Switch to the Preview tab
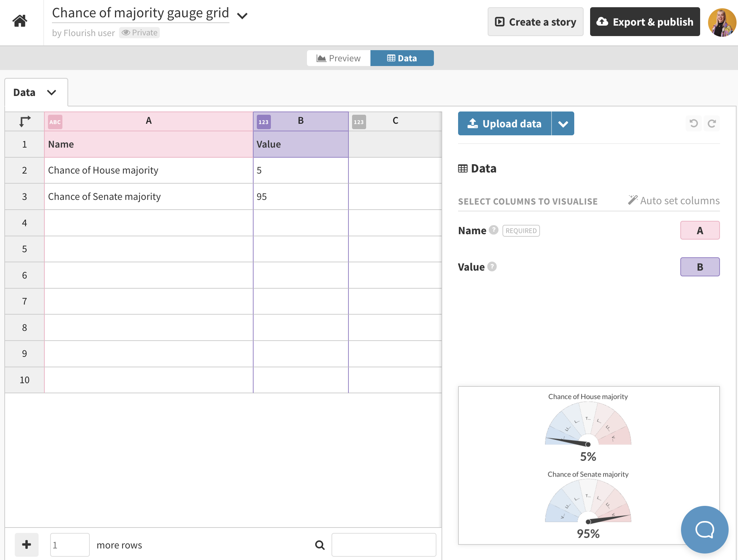This screenshot has height=560, width=738. (x=338, y=58)
